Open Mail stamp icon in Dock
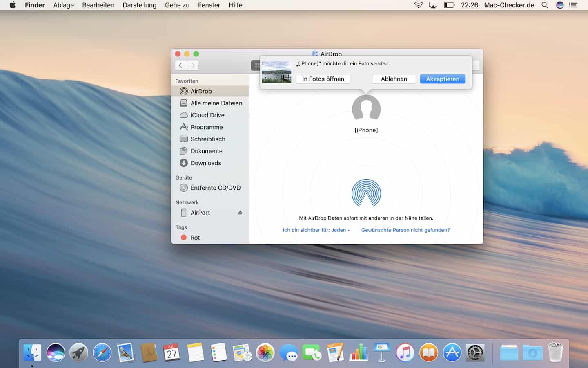The width and height of the screenshot is (588, 368). 125,352
